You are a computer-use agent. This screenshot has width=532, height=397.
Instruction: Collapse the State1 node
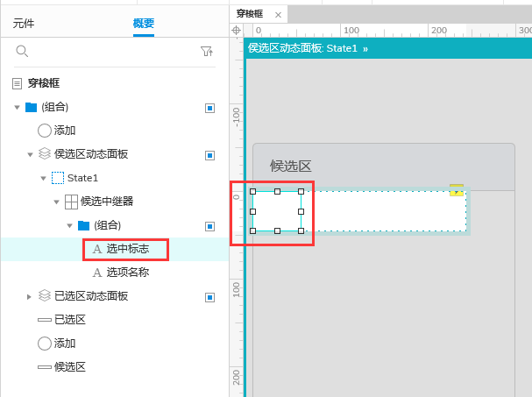click(43, 179)
